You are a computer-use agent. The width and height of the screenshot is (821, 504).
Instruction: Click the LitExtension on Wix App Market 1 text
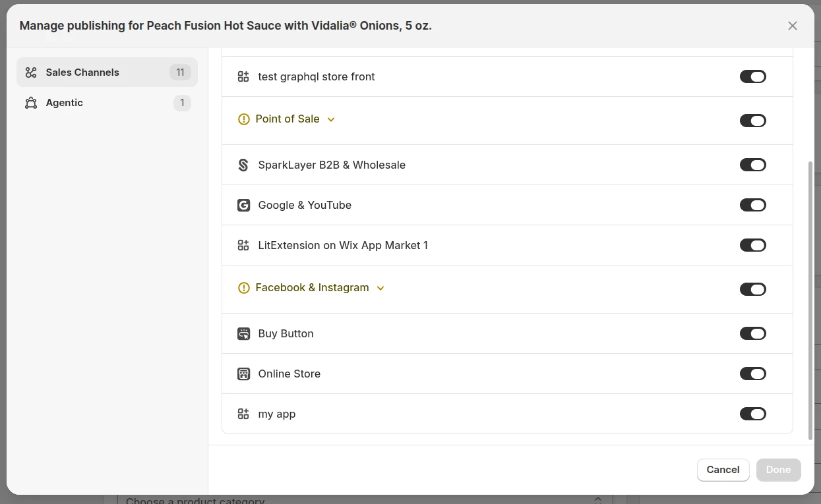[x=343, y=245]
